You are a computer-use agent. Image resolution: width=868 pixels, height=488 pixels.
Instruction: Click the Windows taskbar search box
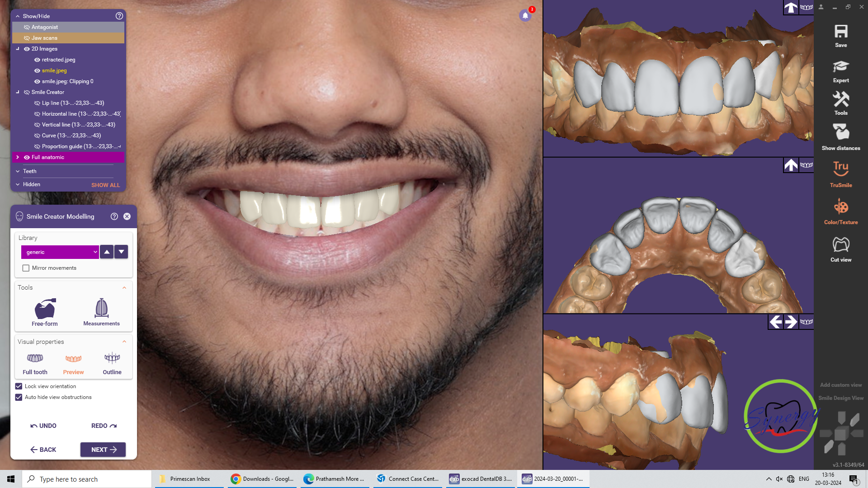click(87, 479)
